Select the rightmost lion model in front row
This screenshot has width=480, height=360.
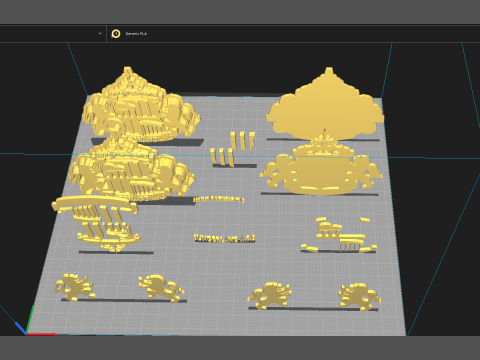pos(359,297)
